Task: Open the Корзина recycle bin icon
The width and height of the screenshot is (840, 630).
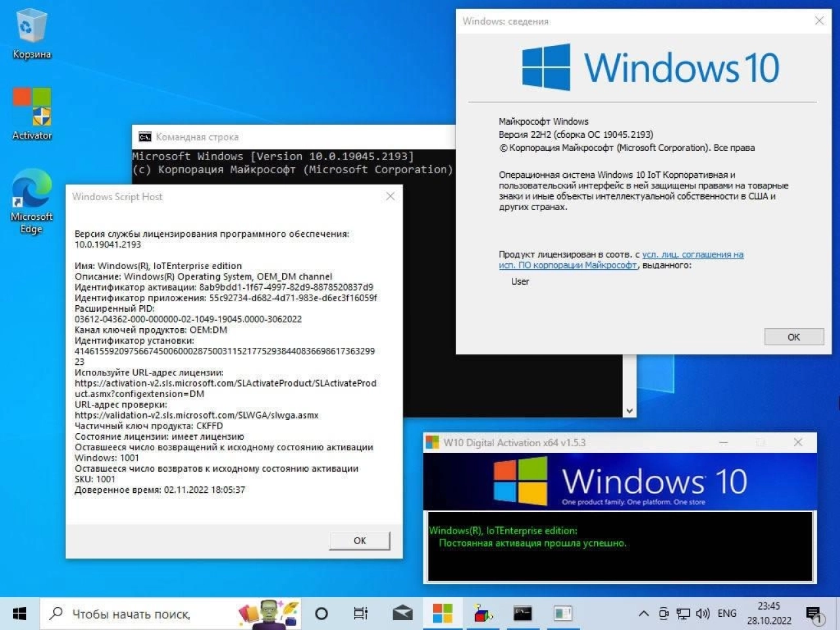Action: click(31, 34)
